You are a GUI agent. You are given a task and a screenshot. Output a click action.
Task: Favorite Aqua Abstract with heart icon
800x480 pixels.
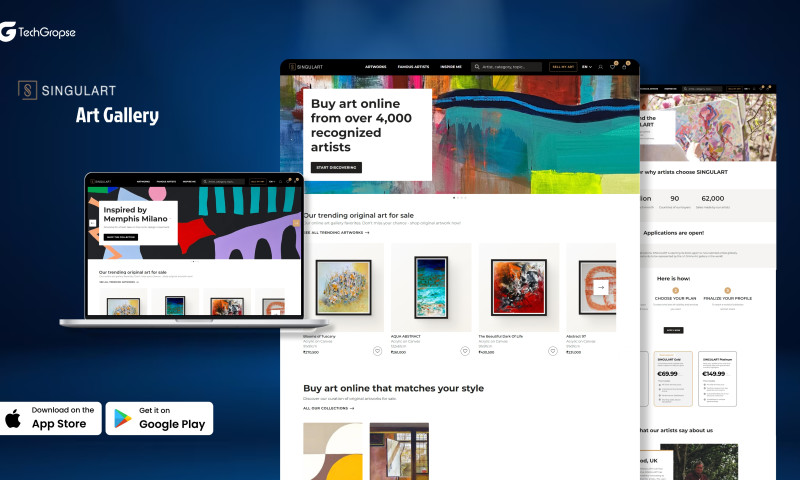[x=465, y=351]
